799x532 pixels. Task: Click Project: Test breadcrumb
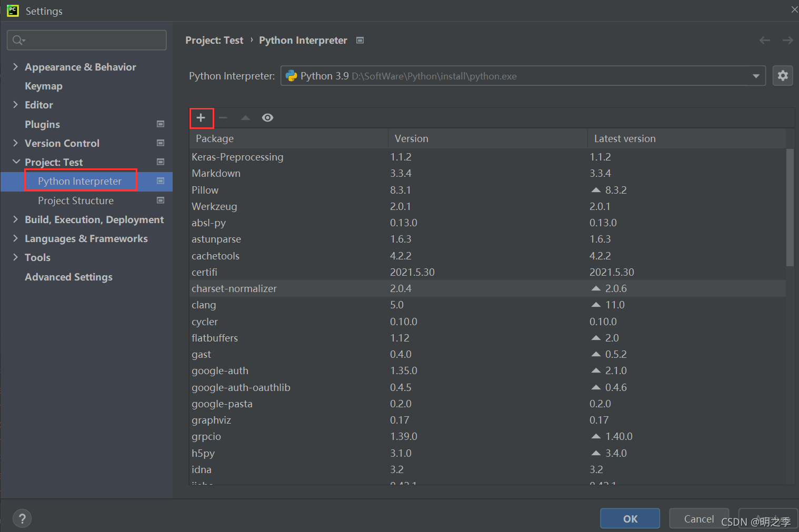(214, 41)
